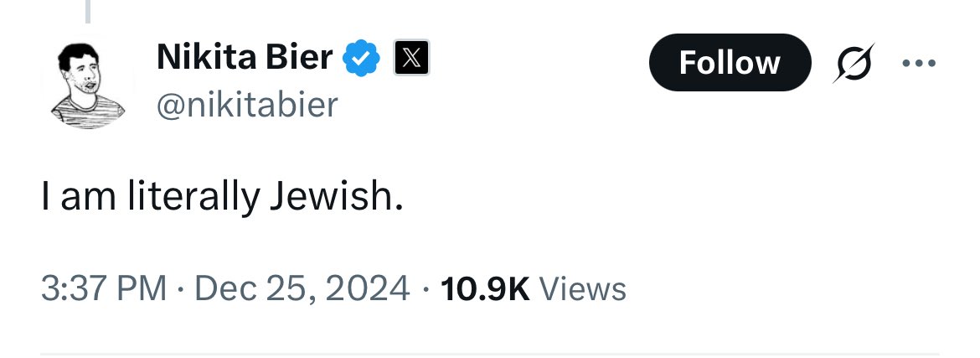
Task: Click the Dec 25, 2024 date
Action: pos(302,288)
